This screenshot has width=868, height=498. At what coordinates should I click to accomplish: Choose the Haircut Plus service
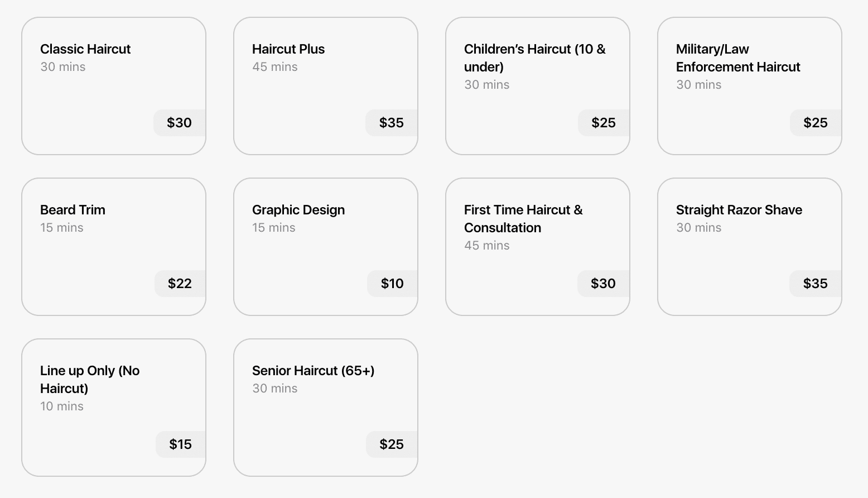point(325,86)
